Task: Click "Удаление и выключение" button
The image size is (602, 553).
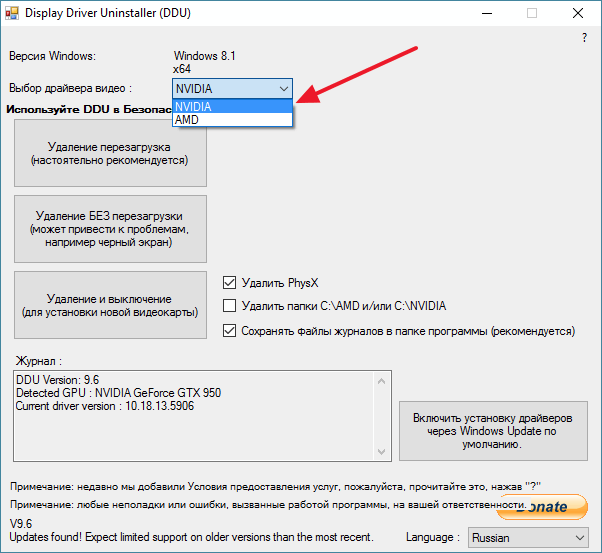Action: click(x=110, y=306)
